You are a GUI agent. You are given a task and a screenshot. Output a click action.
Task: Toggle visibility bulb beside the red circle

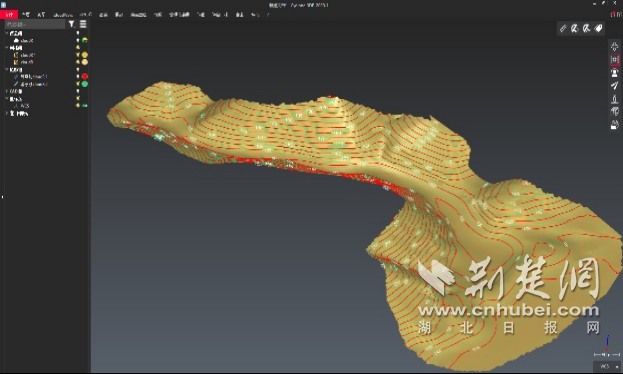coord(78,76)
